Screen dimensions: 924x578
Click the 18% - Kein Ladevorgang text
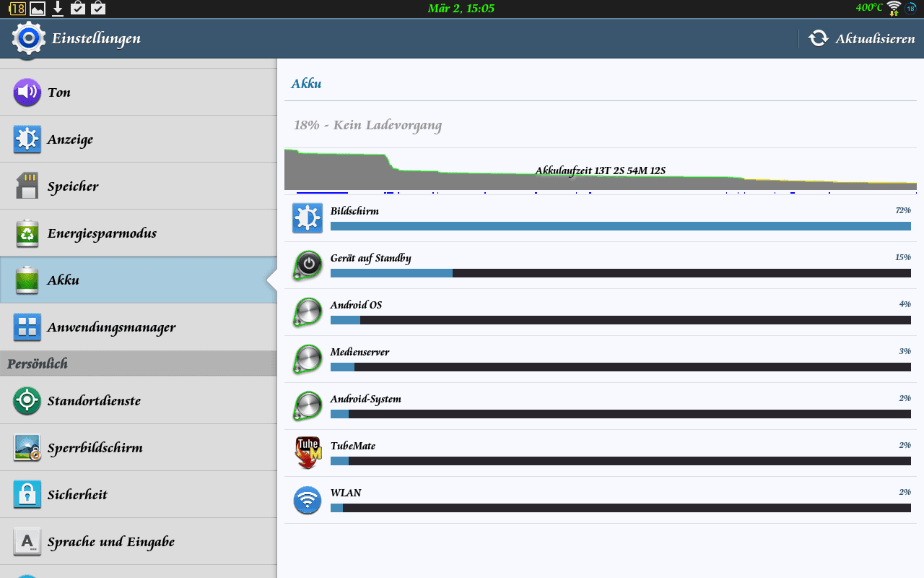pos(367,125)
